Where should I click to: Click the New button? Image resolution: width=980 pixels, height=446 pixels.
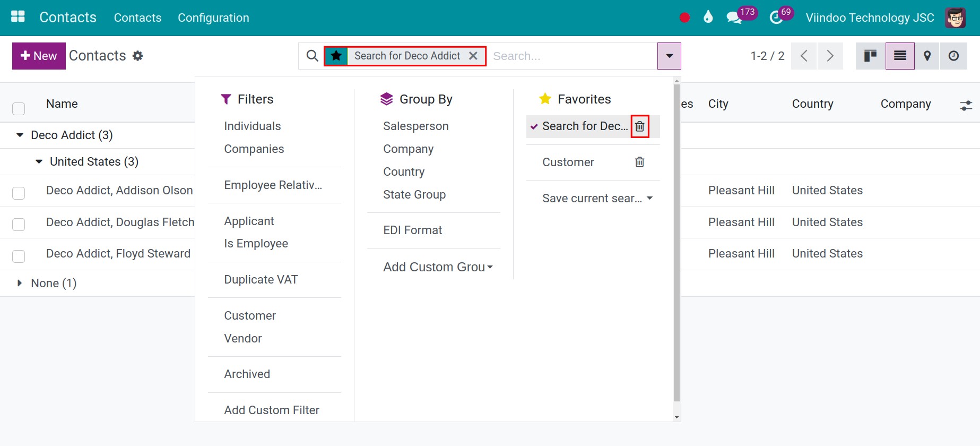(39, 56)
